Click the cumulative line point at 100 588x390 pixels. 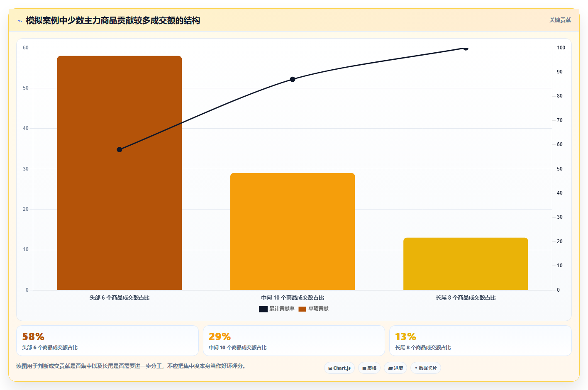click(466, 48)
